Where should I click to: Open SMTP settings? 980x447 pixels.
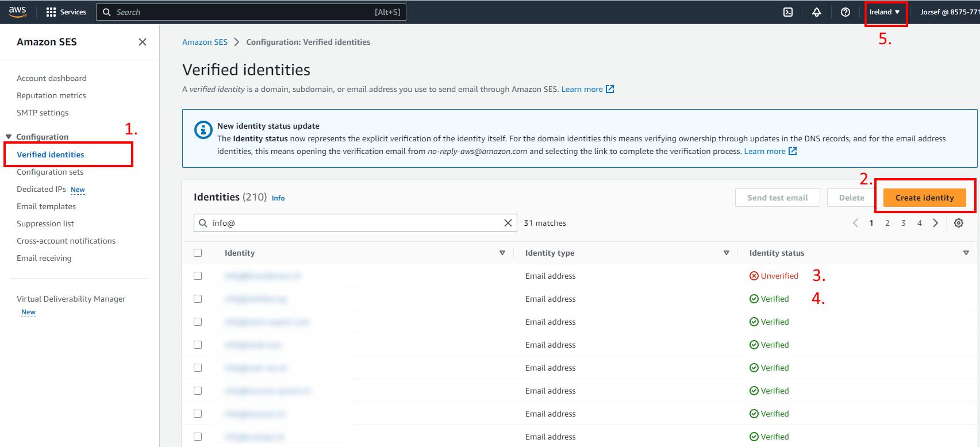click(43, 113)
